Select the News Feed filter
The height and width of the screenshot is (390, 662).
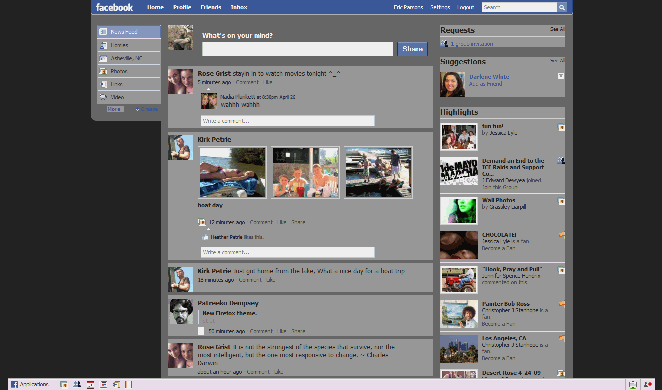point(129,32)
